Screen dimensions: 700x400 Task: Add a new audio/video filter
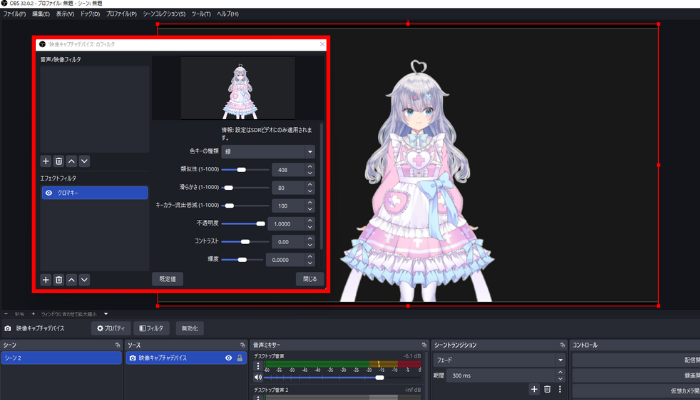coord(46,161)
